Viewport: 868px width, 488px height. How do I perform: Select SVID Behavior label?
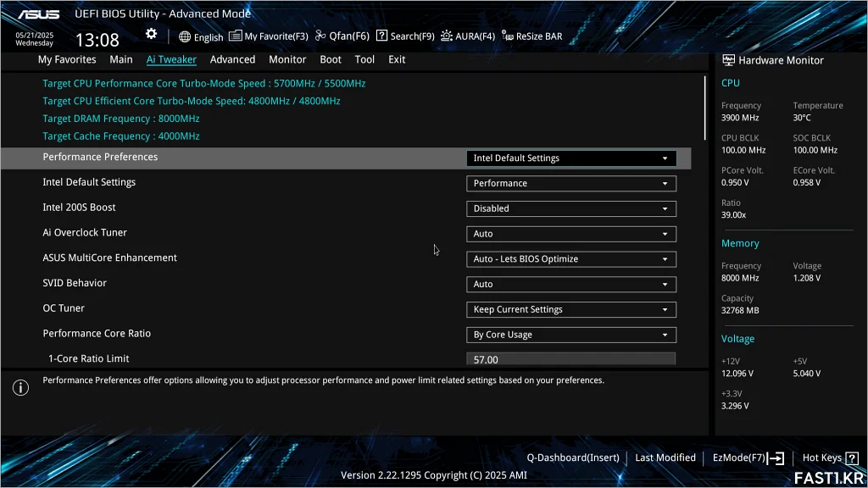click(75, 283)
